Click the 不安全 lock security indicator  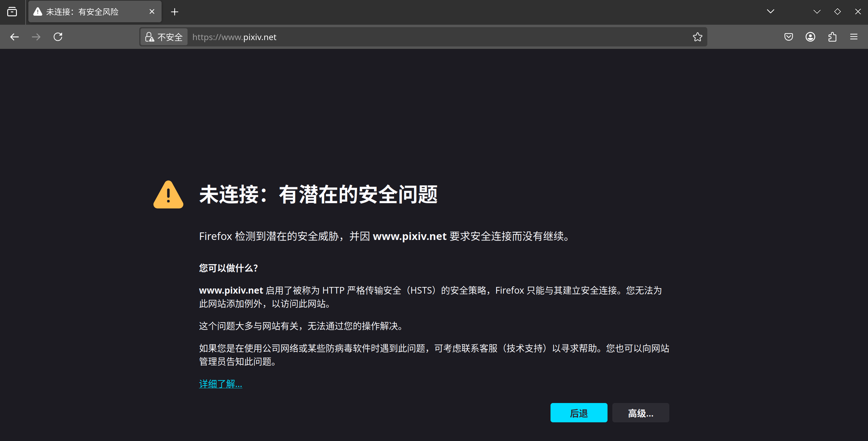click(x=164, y=37)
